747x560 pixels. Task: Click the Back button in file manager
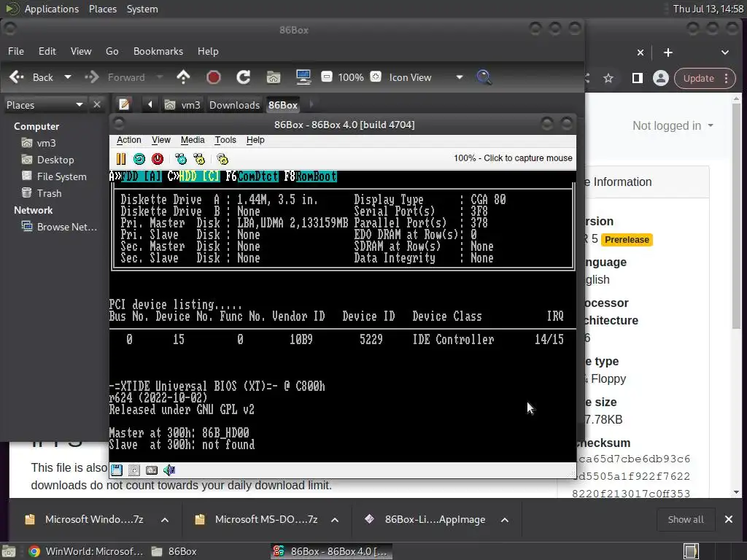coord(31,77)
